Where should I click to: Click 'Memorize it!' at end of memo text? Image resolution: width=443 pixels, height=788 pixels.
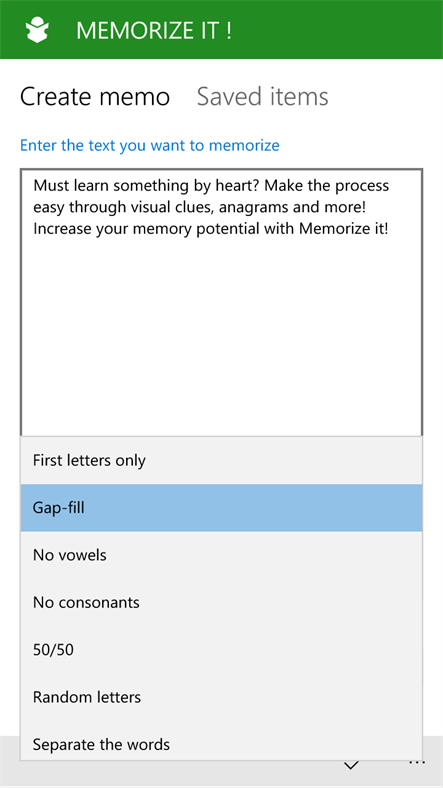[x=344, y=229]
